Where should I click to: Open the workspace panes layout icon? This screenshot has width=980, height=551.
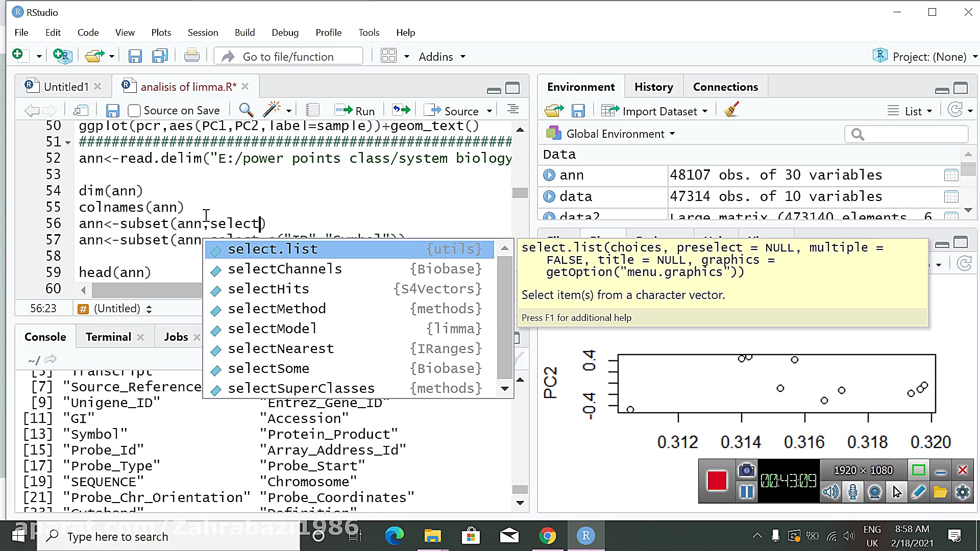[389, 56]
